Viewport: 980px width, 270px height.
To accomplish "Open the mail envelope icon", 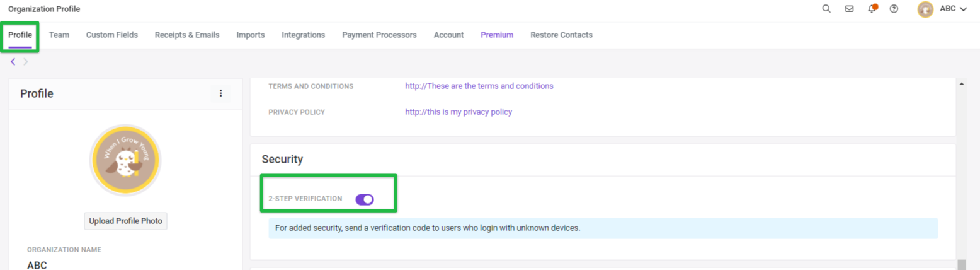I will click(849, 9).
